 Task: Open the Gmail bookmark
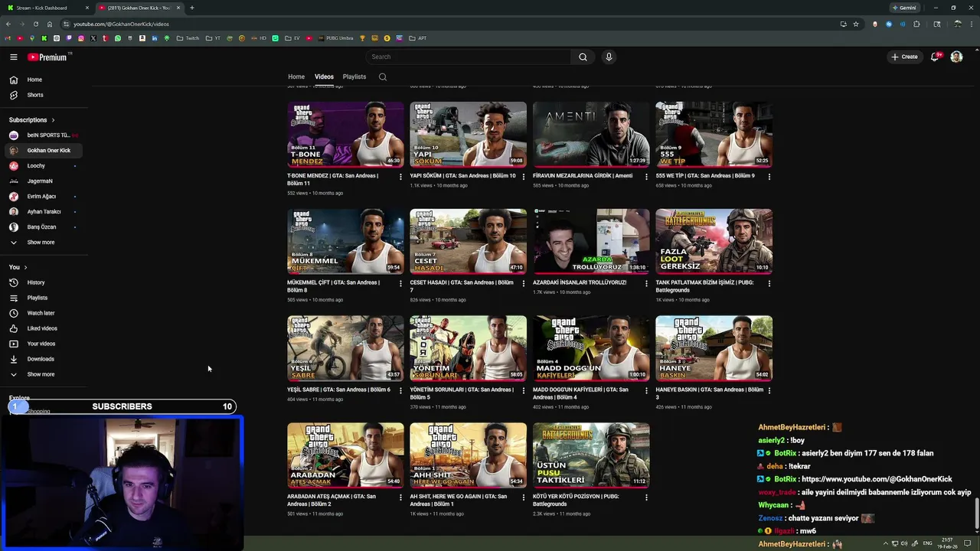7,38
